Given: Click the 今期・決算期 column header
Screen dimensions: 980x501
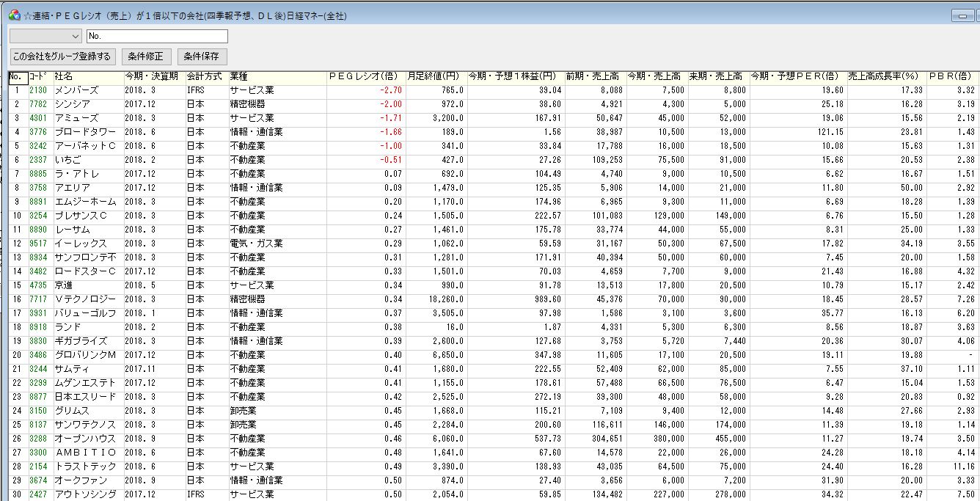Looking at the screenshot, I should click(151, 76).
